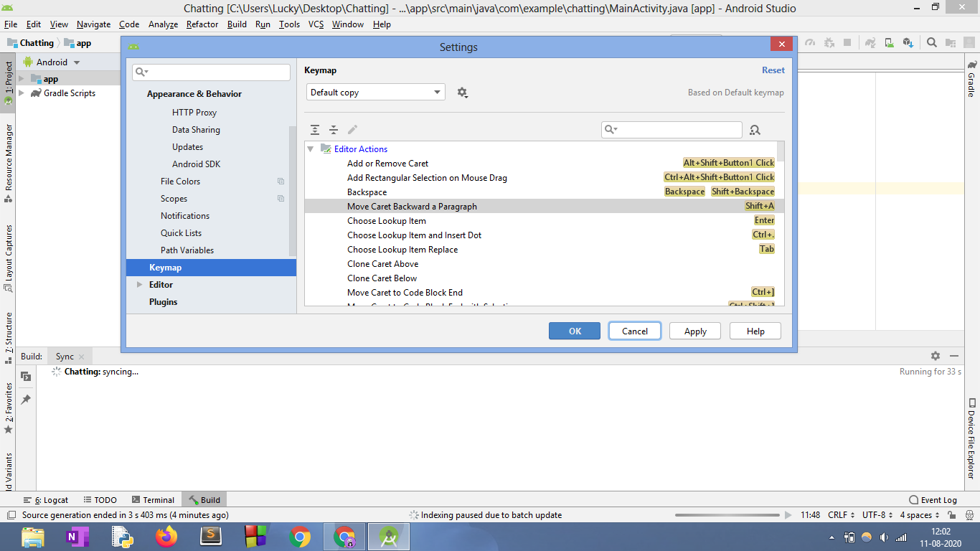Image resolution: width=980 pixels, height=551 pixels.
Task: Open the AVD Manager icon
Action: click(x=889, y=43)
